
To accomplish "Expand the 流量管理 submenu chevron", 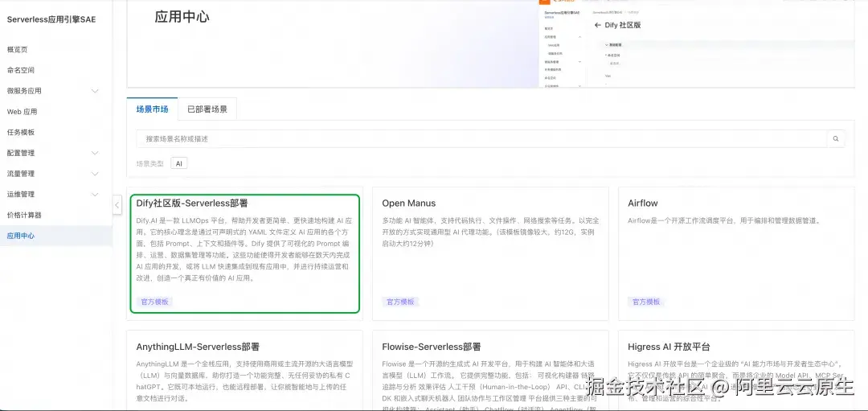I will (95, 174).
